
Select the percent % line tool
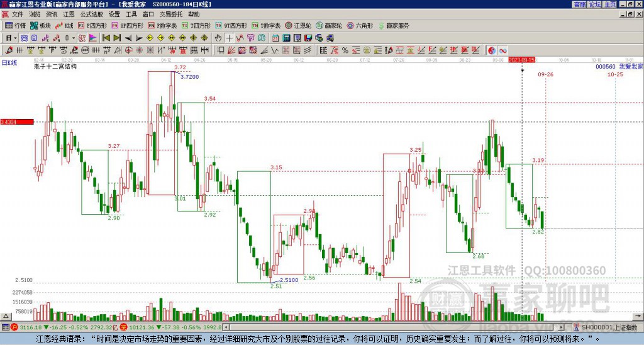point(345,50)
